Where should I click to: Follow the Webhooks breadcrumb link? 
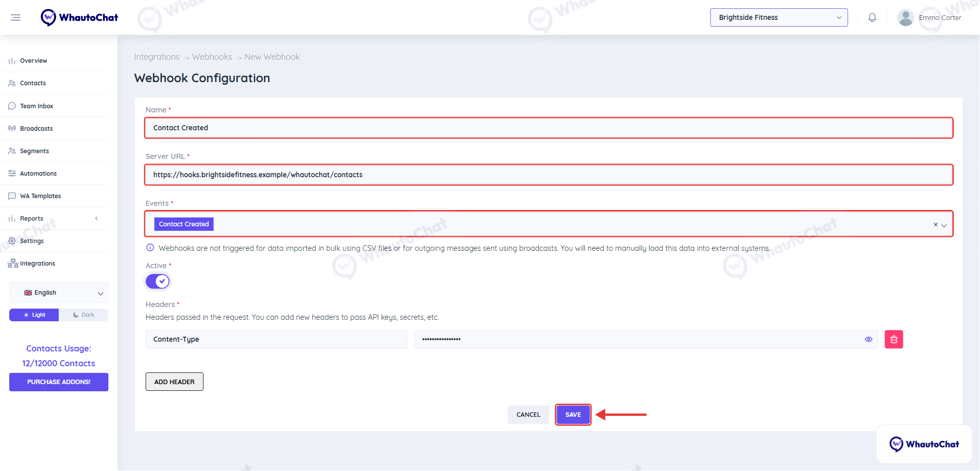[x=212, y=57]
